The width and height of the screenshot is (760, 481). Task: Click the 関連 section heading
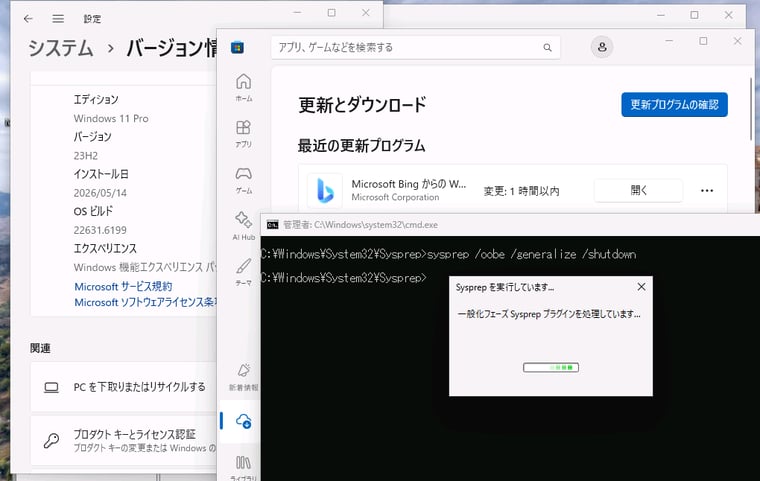(x=40, y=348)
